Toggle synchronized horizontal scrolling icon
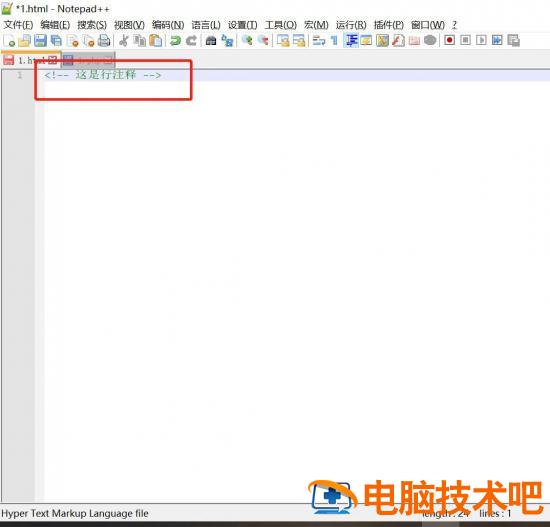This screenshot has width=550, height=527. (x=299, y=41)
